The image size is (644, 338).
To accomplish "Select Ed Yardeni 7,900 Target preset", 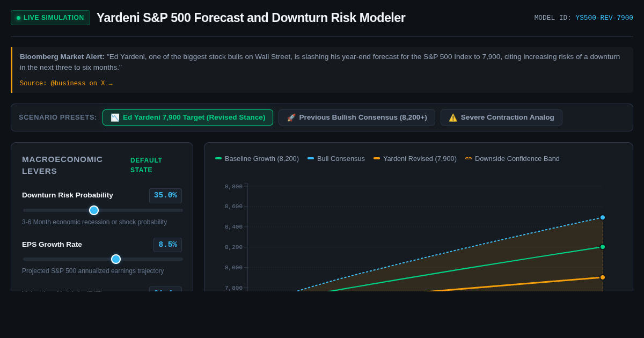I will (188, 117).
